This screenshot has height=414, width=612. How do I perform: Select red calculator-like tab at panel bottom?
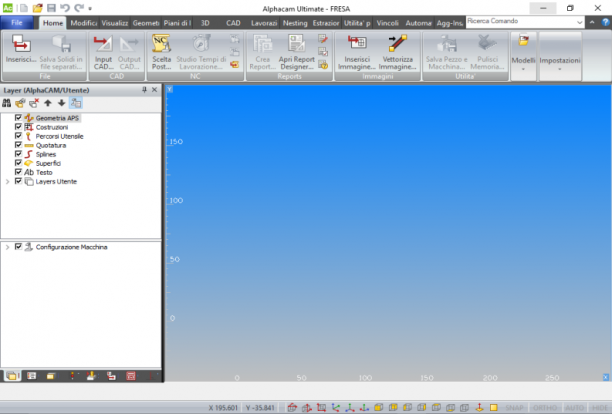click(131, 376)
